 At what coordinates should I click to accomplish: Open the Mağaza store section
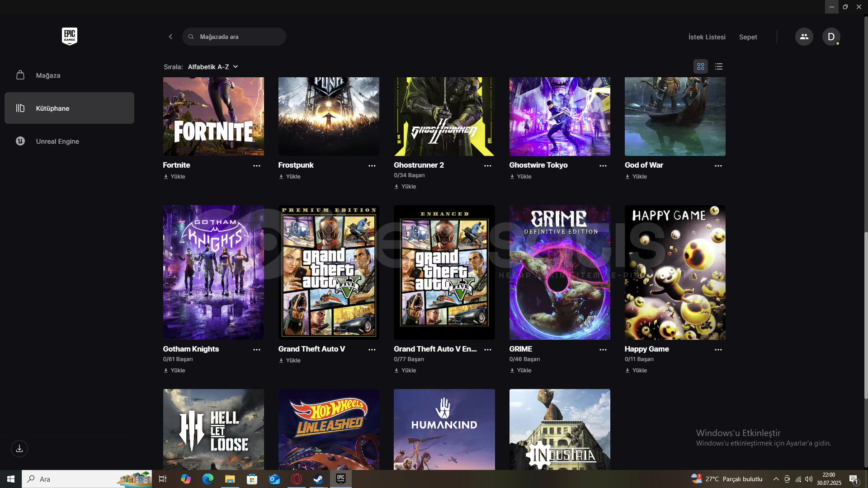coord(69,75)
